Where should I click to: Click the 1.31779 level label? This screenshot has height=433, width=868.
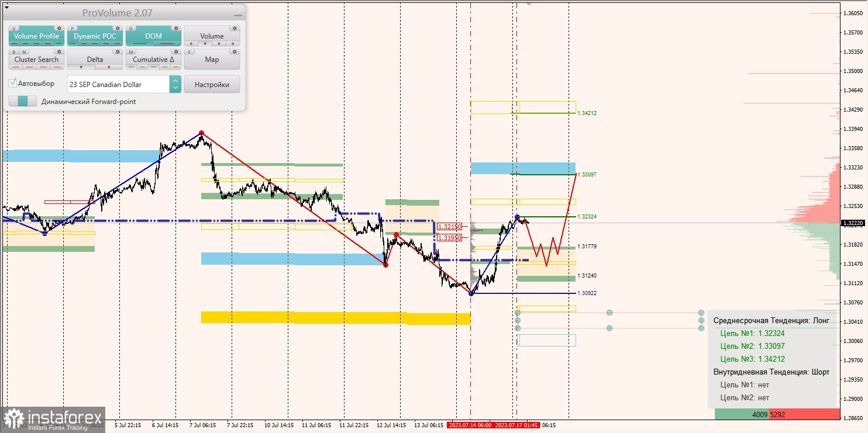coord(587,246)
